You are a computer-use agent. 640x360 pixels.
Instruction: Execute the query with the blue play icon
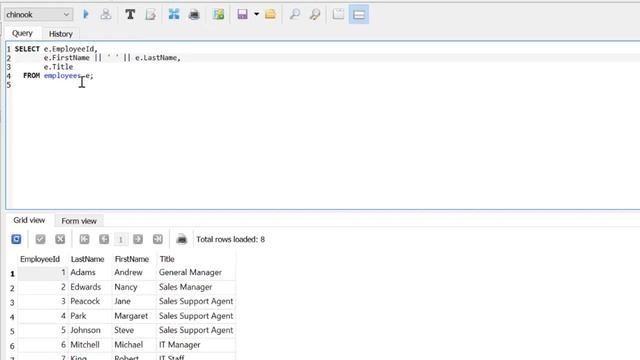click(86, 14)
